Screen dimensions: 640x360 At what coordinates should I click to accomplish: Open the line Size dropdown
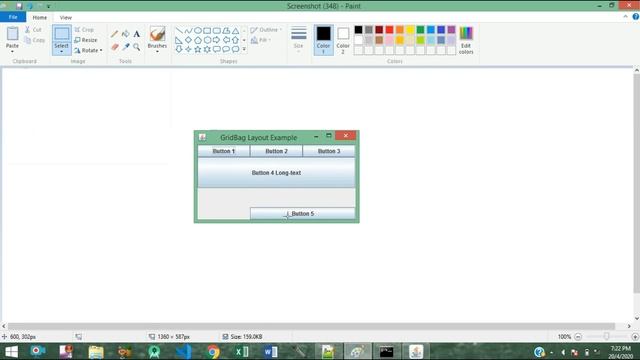(x=298, y=40)
